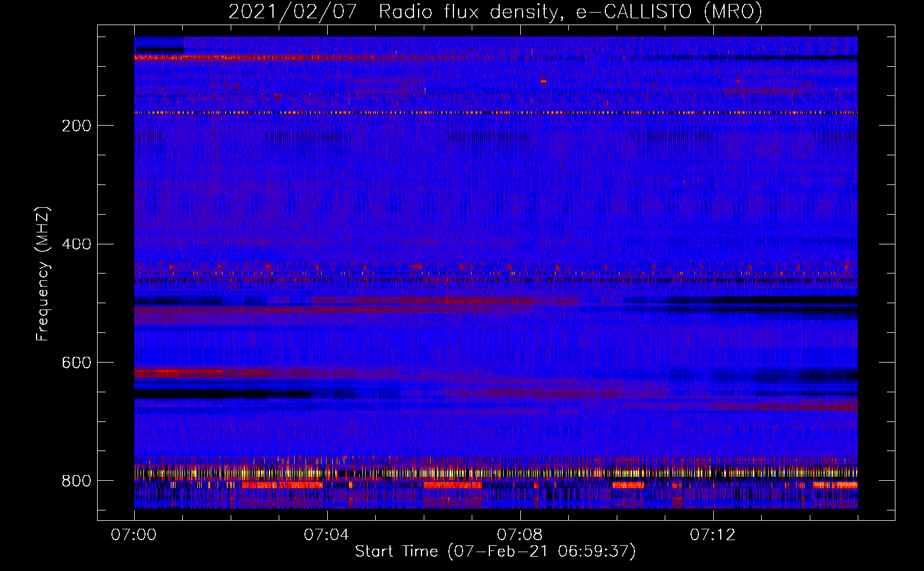Click the '07:04' time tick label
924x571 pixels.
(327, 534)
